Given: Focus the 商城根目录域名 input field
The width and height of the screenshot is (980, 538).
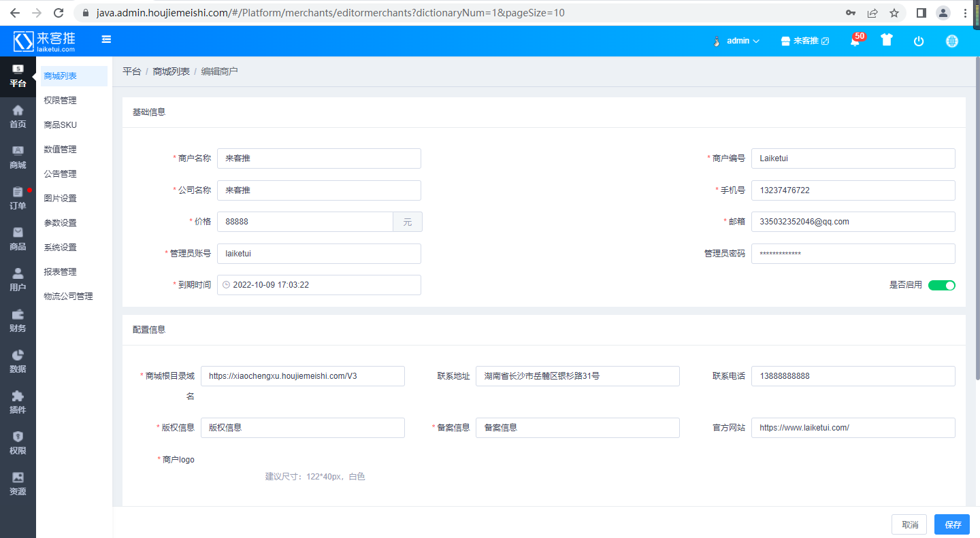Looking at the screenshot, I should pyautogui.click(x=303, y=376).
